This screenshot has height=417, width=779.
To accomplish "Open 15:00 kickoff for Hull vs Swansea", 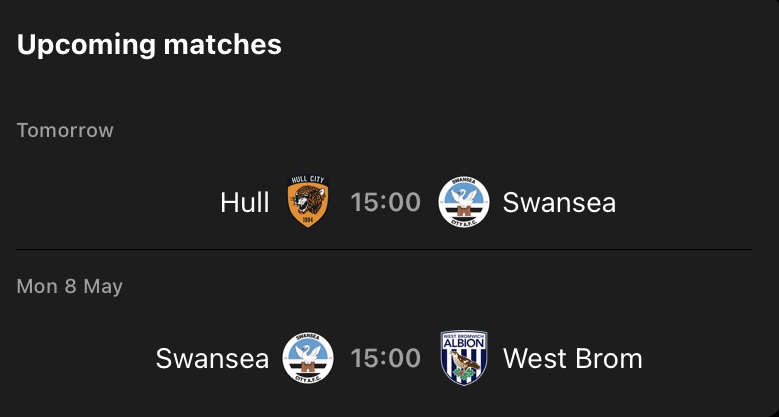I will pyautogui.click(x=386, y=203).
